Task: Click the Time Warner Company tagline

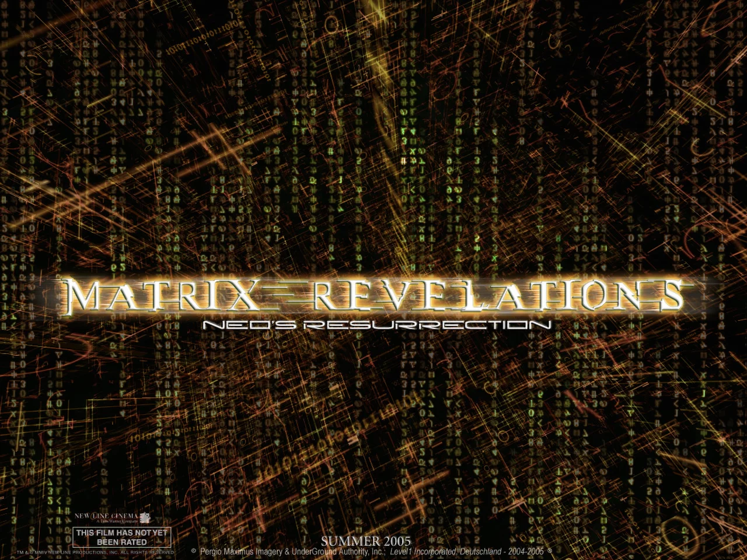Action: coord(114,521)
